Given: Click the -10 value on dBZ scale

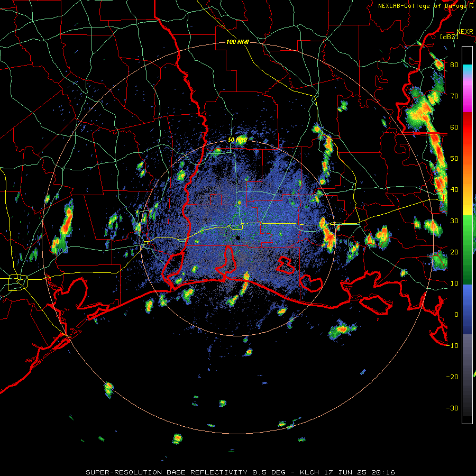Looking at the screenshot, I should pos(452,346).
